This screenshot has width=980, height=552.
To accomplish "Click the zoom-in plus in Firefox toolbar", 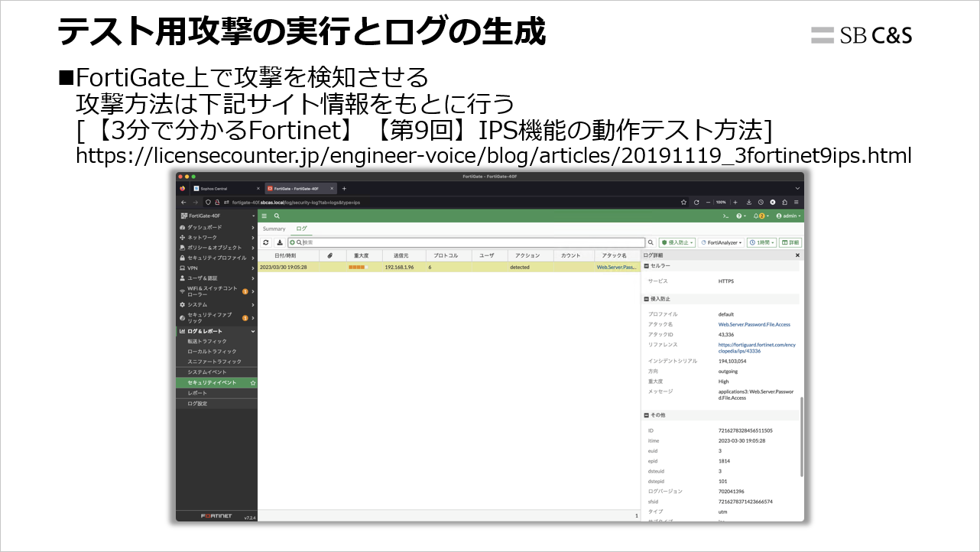I will click(x=737, y=203).
